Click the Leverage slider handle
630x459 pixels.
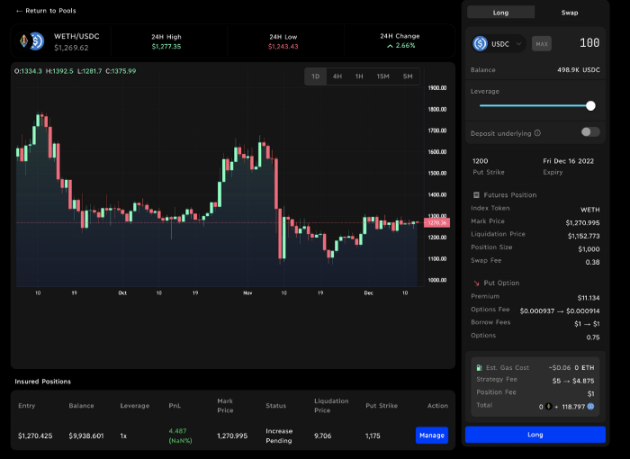pos(591,105)
